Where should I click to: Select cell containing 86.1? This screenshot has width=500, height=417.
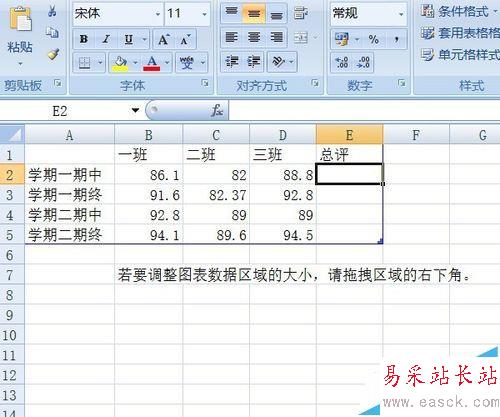pos(149,175)
